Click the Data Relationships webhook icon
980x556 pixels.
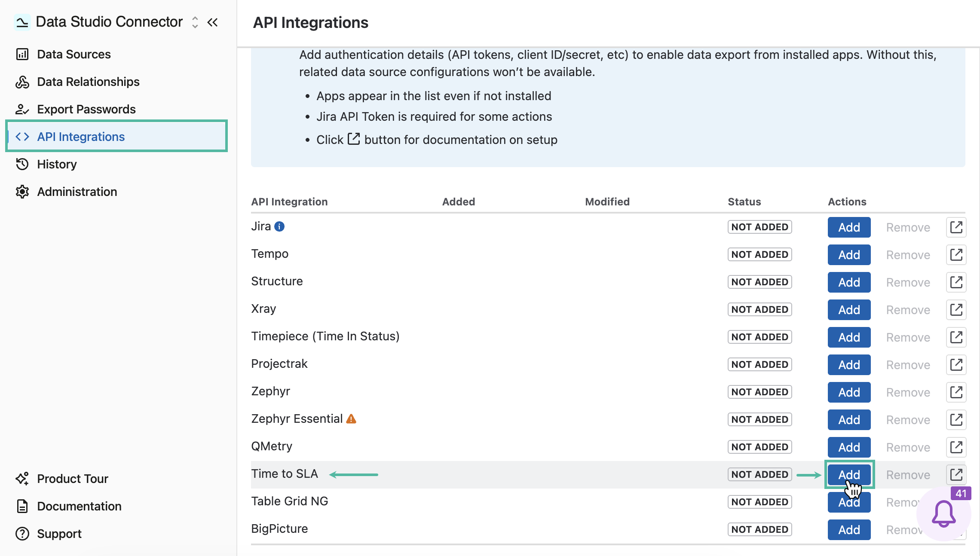(x=22, y=82)
